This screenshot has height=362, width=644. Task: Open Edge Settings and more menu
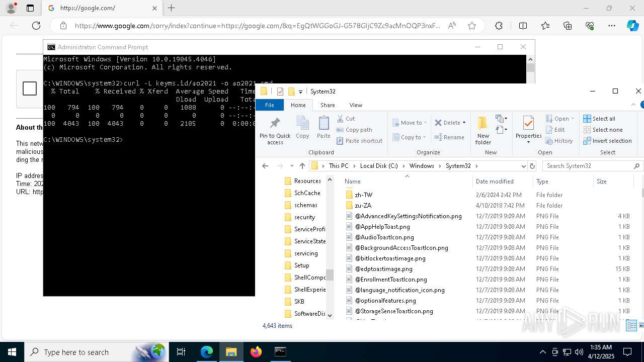point(612,26)
